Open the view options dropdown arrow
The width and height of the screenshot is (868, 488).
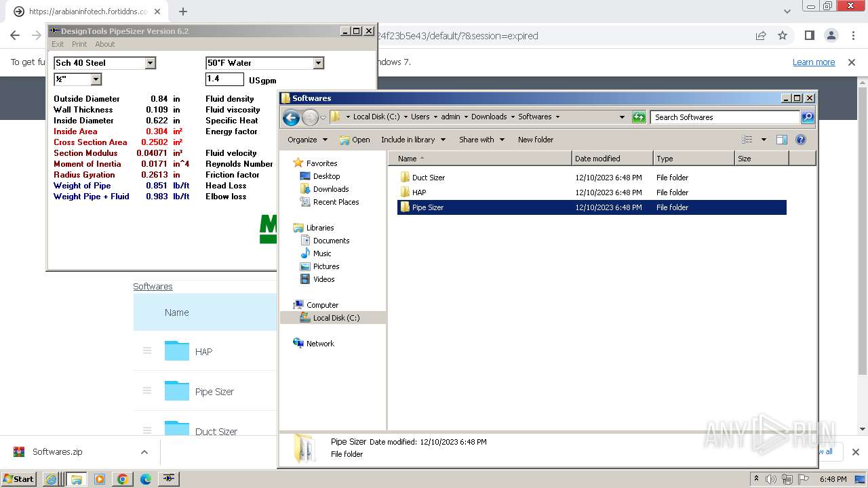(764, 140)
